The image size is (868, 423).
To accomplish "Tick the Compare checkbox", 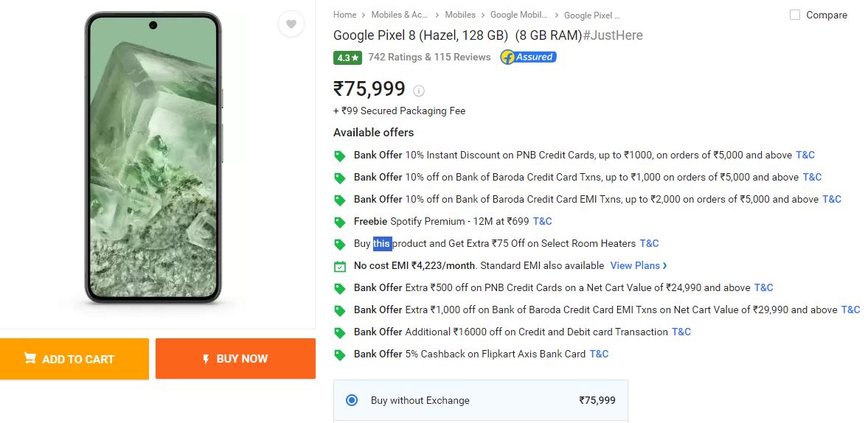I will coord(795,15).
